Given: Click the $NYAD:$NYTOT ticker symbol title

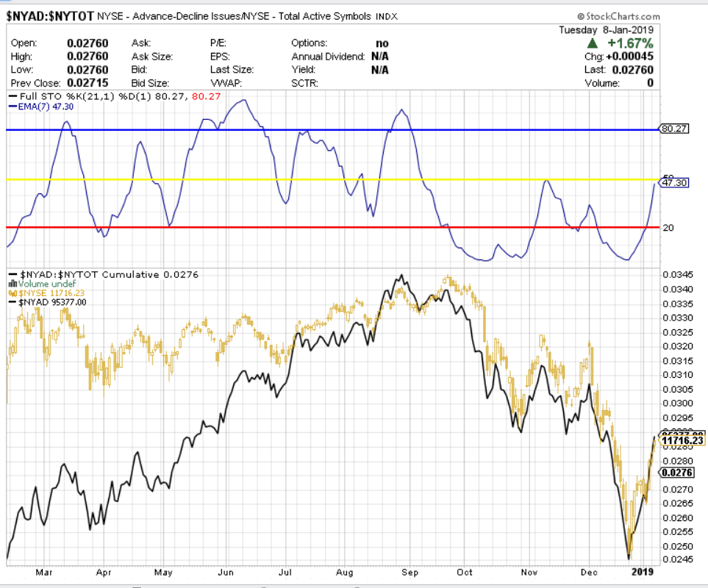Looking at the screenshot, I should pos(49,15).
